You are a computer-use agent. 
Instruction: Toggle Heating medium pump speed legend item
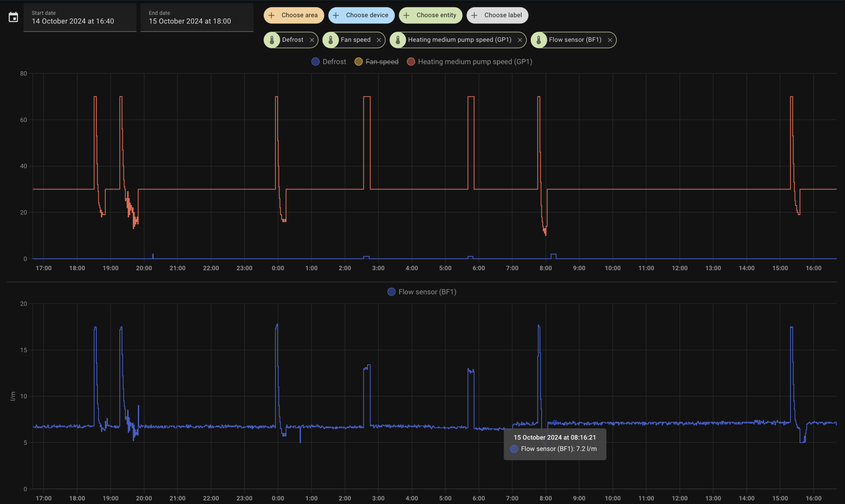tap(474, 62)
